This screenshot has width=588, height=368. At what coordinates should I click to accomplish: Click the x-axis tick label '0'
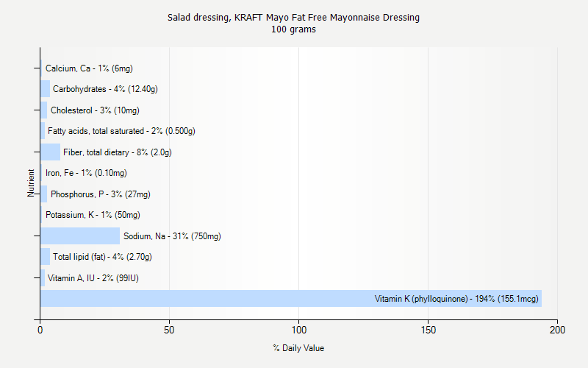tap(40, 330)
